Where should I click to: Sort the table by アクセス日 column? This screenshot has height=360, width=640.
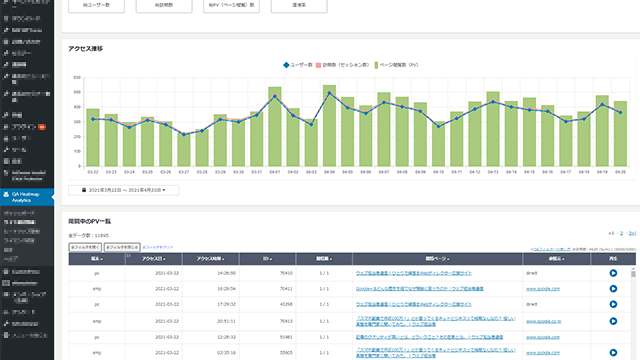coord(154,259)
